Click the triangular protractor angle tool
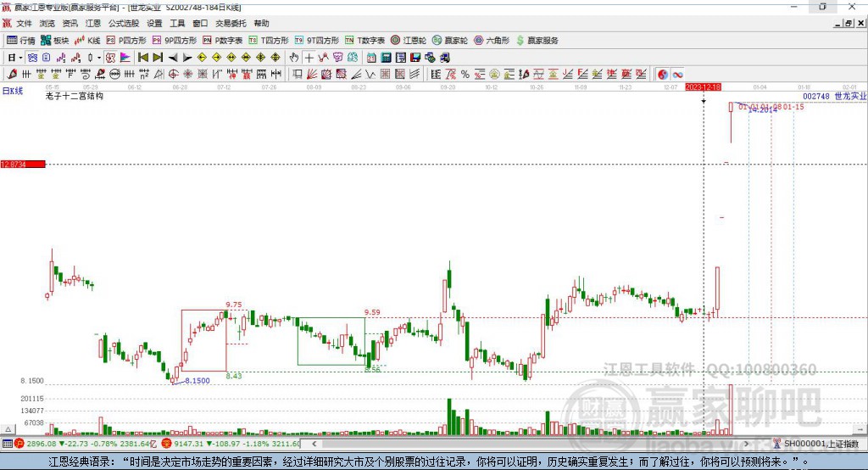This screenshot has height=470, width=868. (159, 74)
